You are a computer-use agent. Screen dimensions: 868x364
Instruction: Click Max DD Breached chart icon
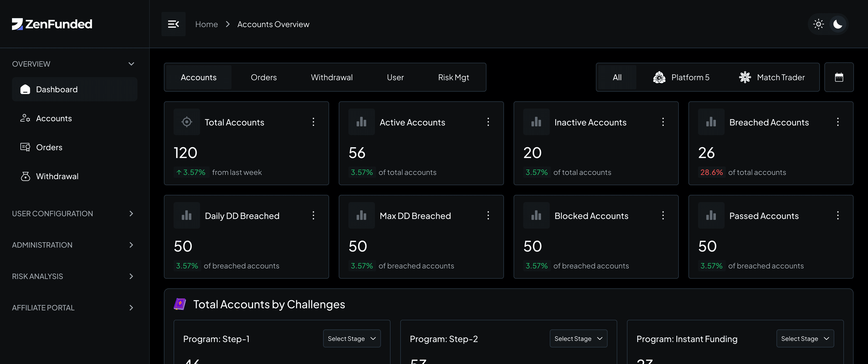(x=362, y=215)
